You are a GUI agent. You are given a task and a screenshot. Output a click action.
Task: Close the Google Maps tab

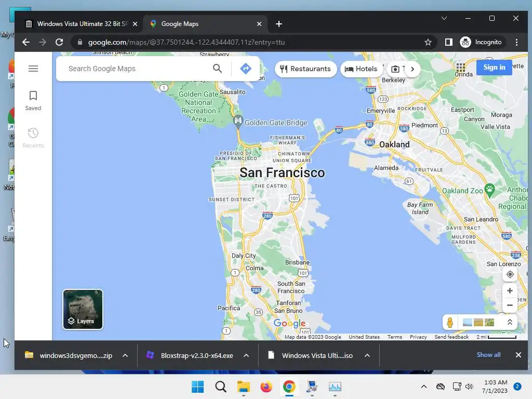click(x=259, y=24)
